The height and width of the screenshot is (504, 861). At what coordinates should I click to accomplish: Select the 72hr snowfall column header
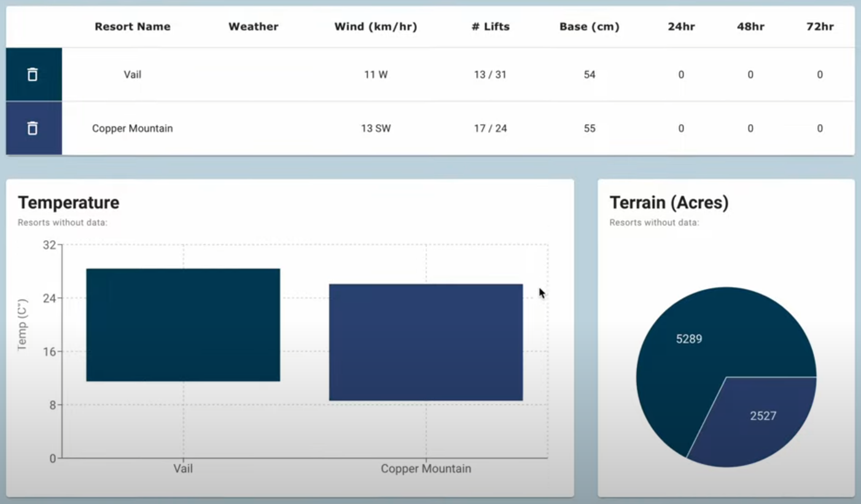pyautogui.click(x=819, y=26)
